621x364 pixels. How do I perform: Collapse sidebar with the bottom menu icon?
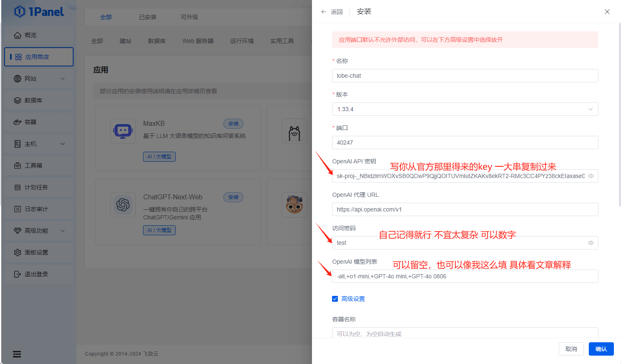pyautogui.click(x=17, y=354)
